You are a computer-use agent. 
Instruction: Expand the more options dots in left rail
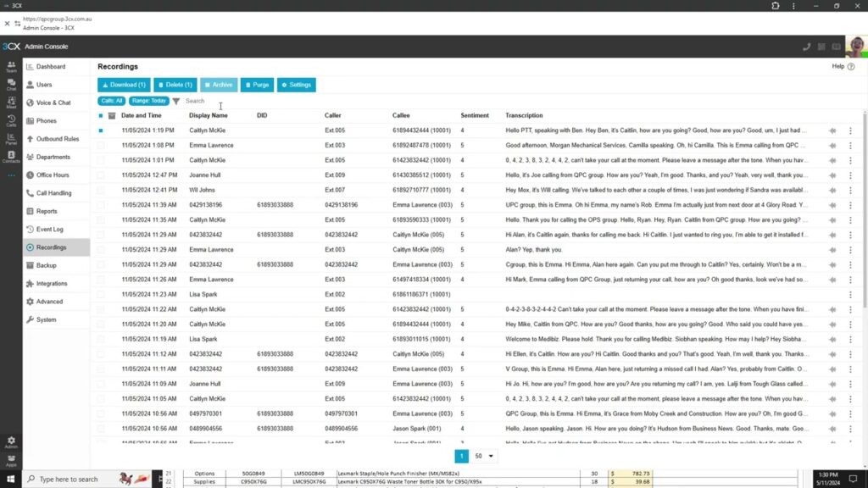tap(11, 175)
